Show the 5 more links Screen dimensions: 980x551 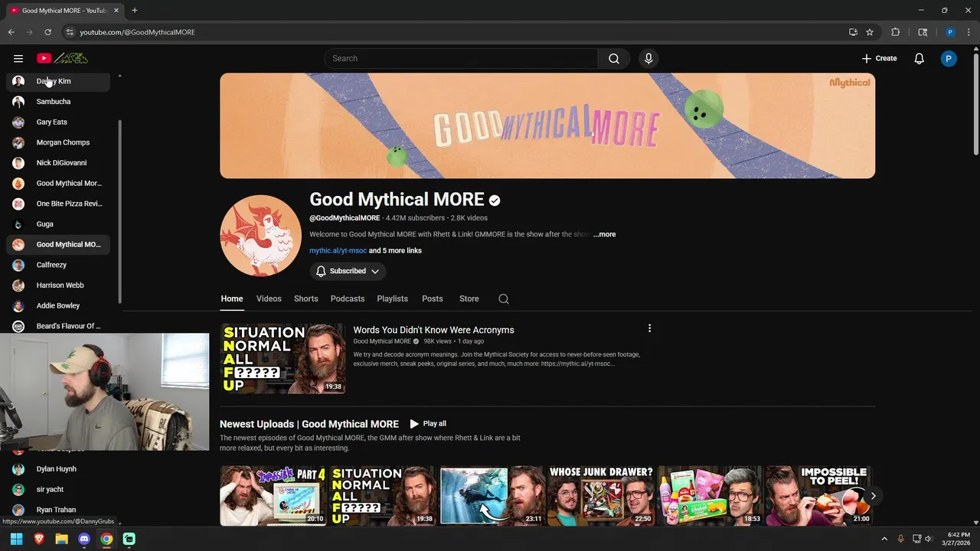click(x=395, y=250)
